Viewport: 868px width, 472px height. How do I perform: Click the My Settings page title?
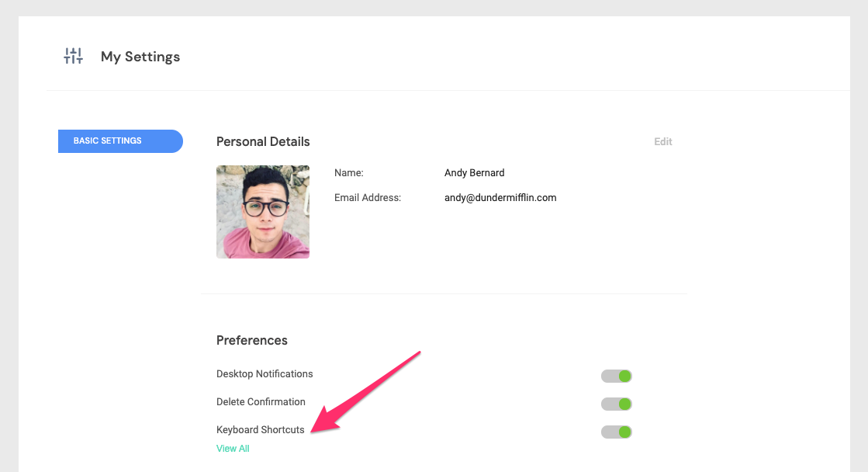click(x=140, y=57)
